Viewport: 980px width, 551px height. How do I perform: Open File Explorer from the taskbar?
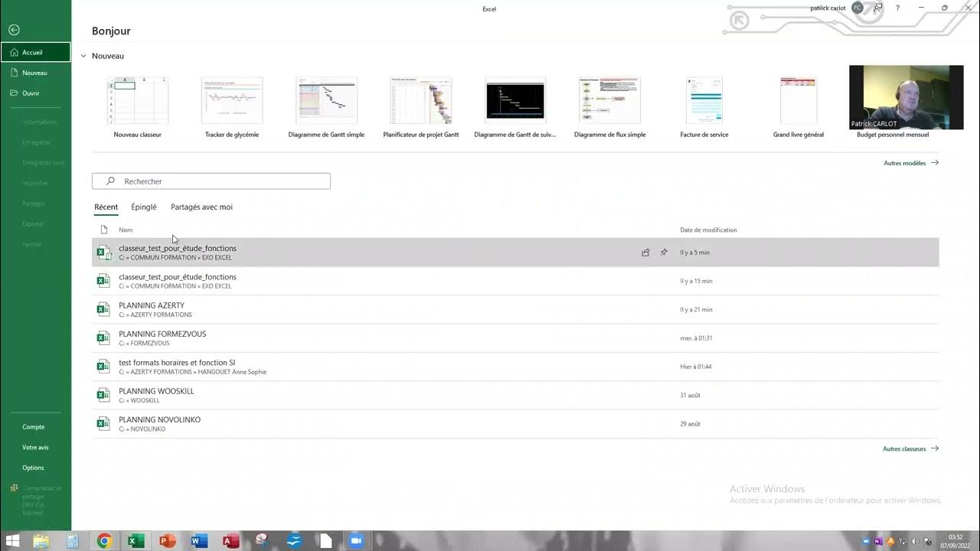click(x=41, y=541)
